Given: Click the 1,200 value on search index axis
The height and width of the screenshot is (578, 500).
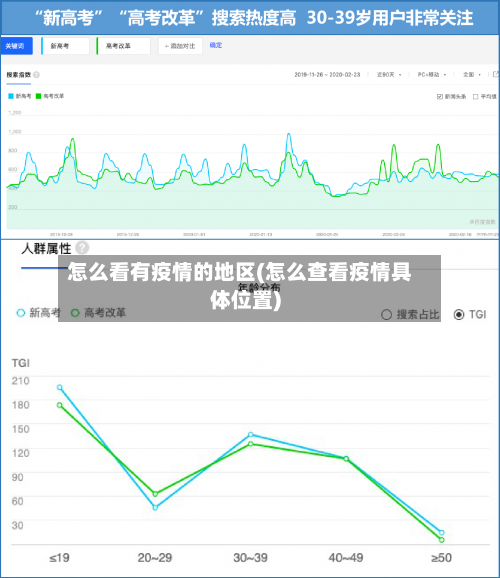Looking at the screenshot, I should point(15,112).
